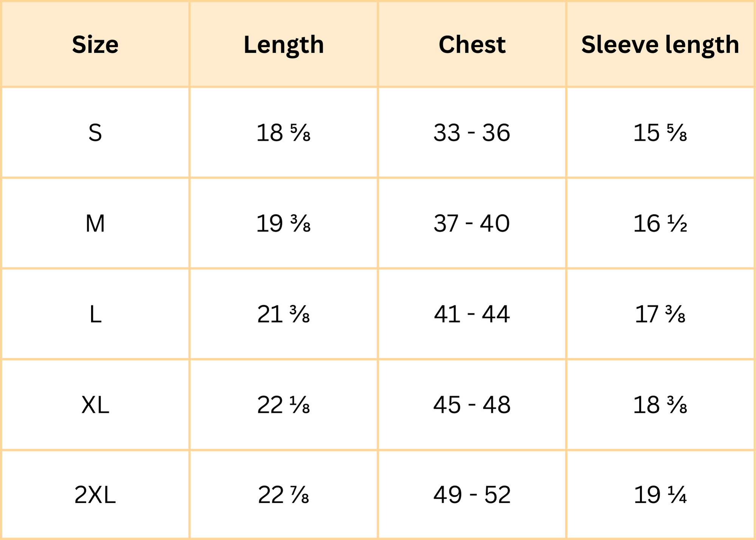Select the Length column header
Image resolution: width=756 pixels, height=540 pixels.
(x=284, y=45)
